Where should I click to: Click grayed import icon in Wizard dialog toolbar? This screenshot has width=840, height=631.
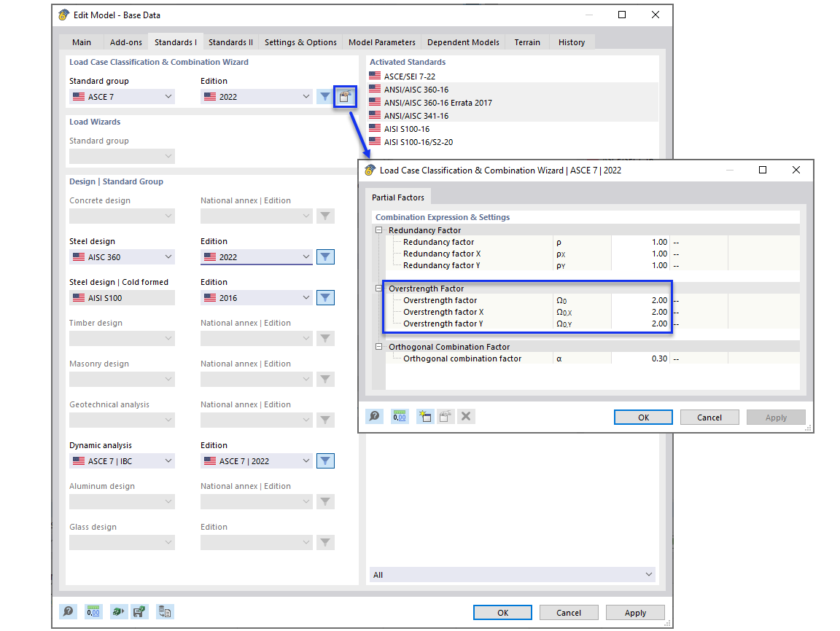coord(446,416)
